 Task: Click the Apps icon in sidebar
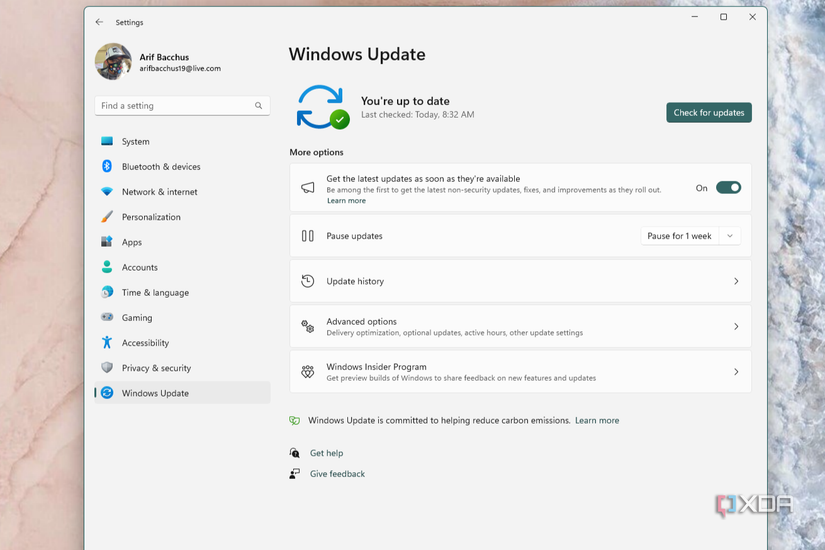[x=107, y=242]
